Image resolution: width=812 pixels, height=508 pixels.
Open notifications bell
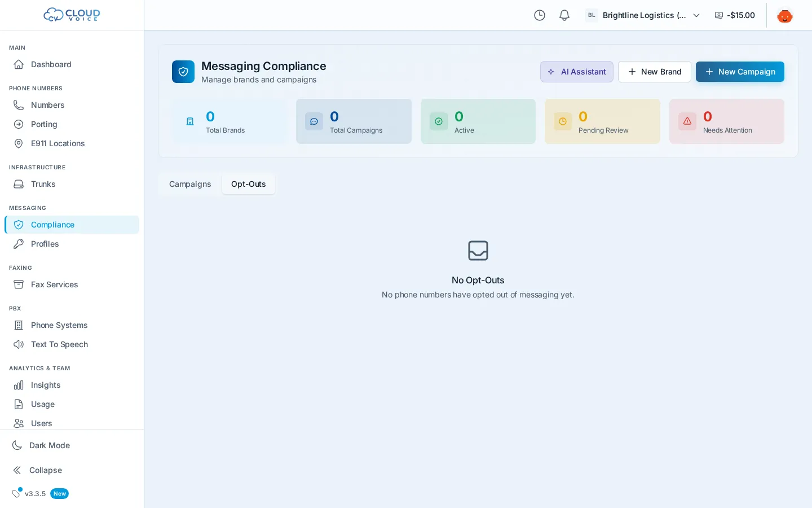564,15
